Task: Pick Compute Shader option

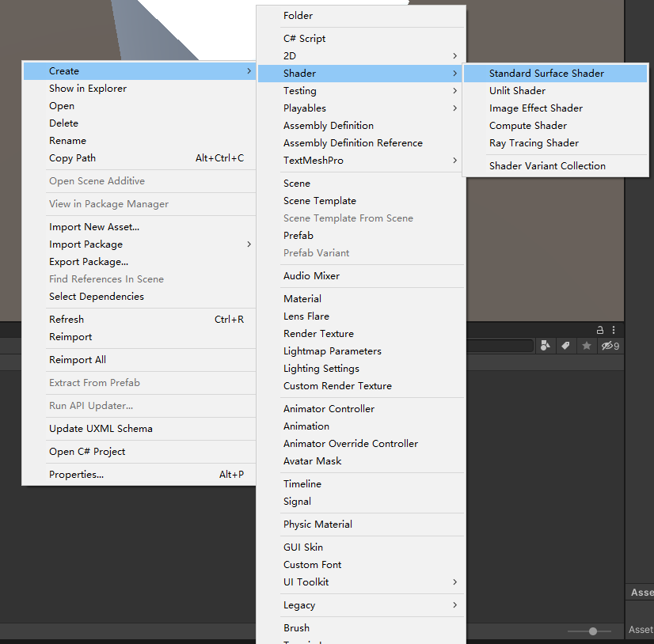Action: (556, 126)
